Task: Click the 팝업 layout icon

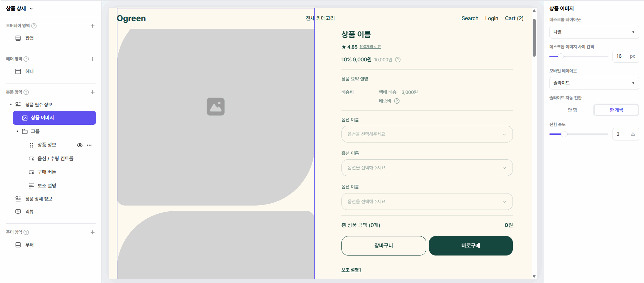Action: (18, 38)
